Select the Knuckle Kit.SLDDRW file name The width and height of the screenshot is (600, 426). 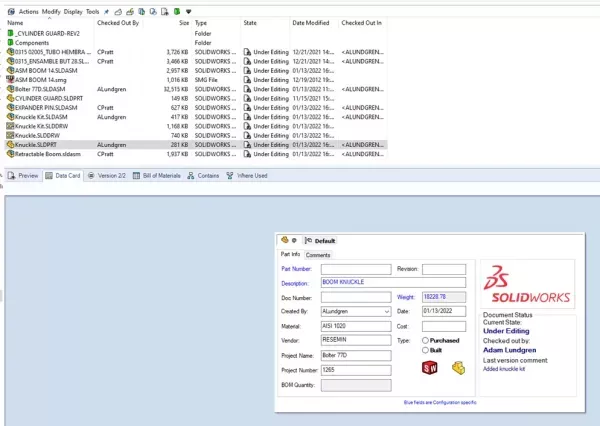pyautogui.click(x=41, y=126)
